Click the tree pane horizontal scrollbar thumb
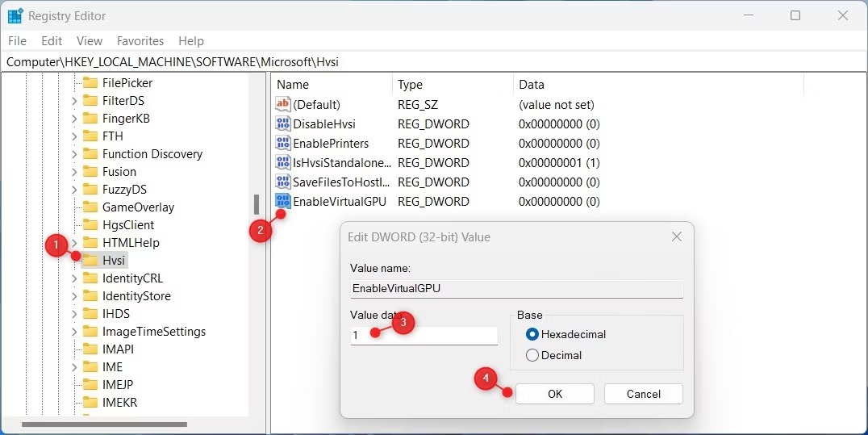868x435 pixels. (x=104, y=425)
